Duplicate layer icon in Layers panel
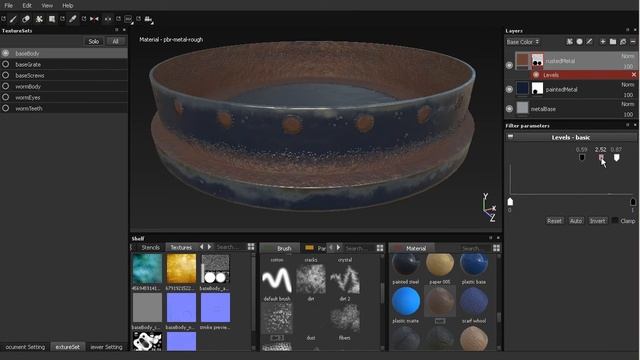Screen dimensions: 640x360 pyautogui.click(x=623, y=42)
